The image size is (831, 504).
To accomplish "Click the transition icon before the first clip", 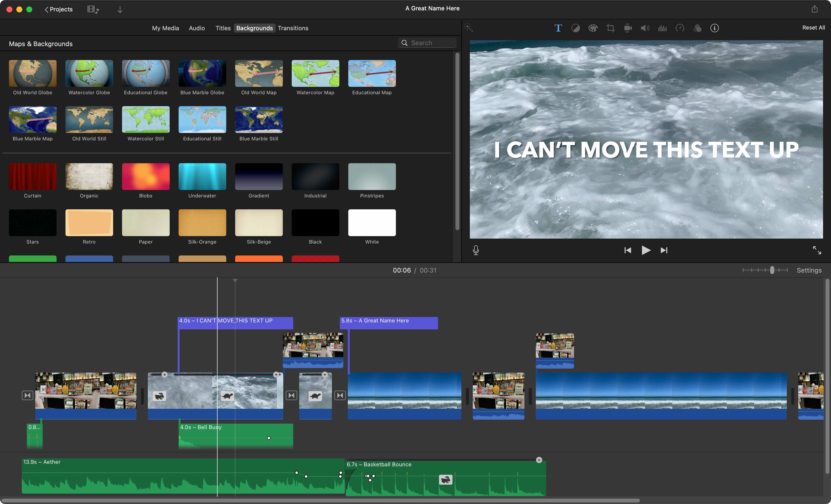I will 28,395.
